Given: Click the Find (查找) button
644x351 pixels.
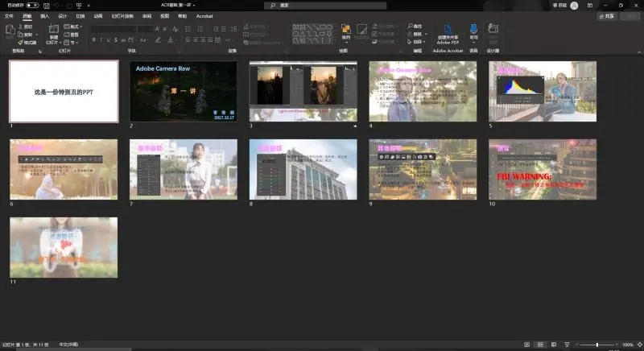Looking at the screenshot, I should [415, 27].
